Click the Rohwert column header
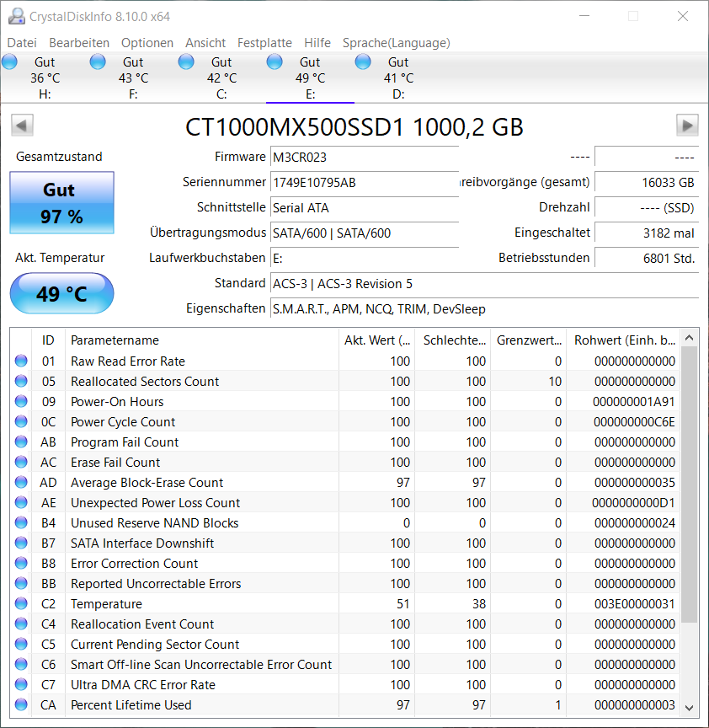Screen dimensions: 709x728 (x=623, y=340)
